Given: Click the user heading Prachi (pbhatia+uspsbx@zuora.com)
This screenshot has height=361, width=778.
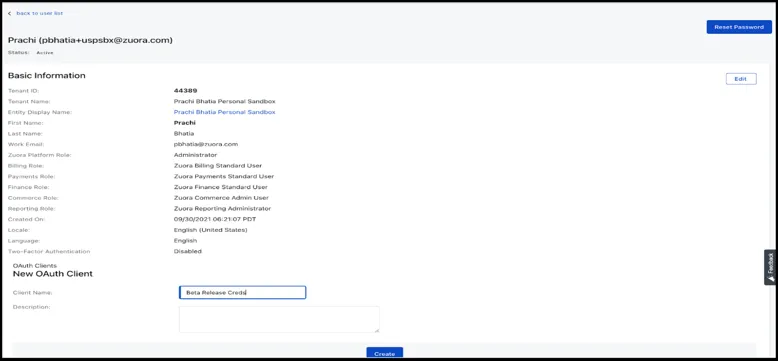Looking at the screenshot, I should [90, 40].
